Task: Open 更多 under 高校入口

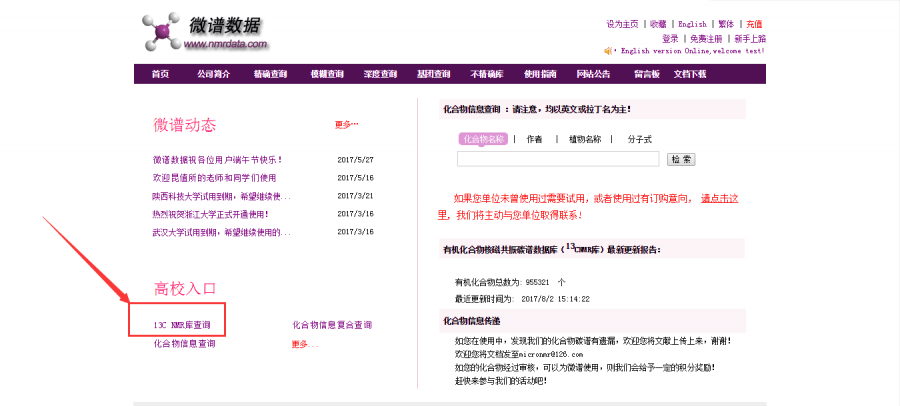Action: click(x=305, y=345)
